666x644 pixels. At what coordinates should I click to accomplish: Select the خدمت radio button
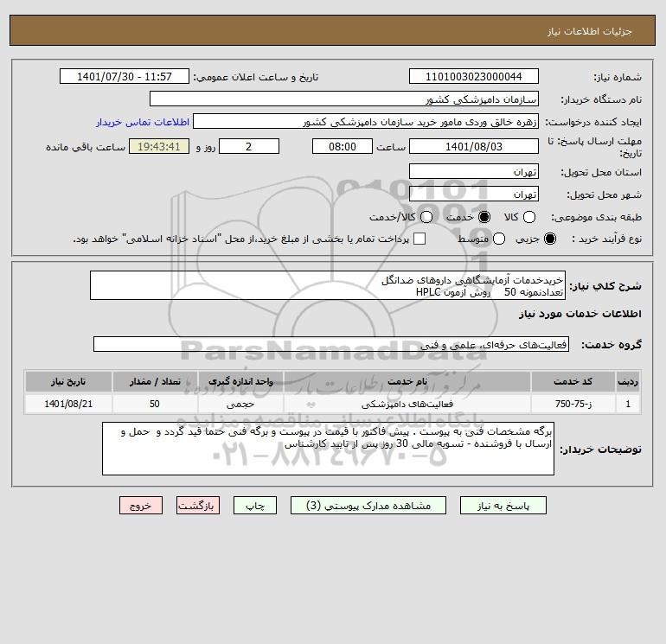coord(483,217)
